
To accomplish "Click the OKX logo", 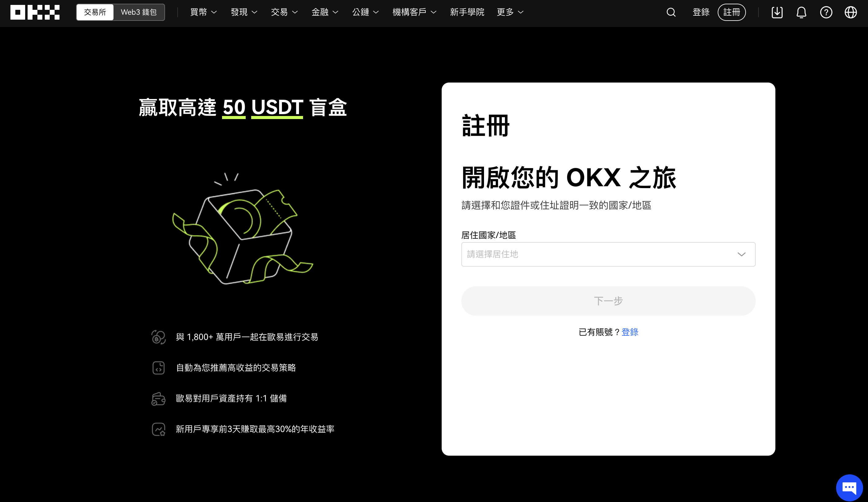I will (35, 12).
